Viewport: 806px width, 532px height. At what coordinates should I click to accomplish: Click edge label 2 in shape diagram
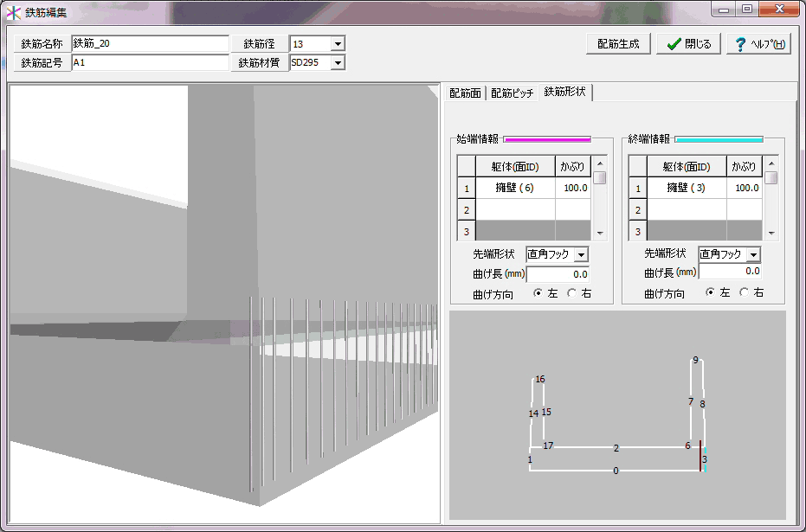616,448
